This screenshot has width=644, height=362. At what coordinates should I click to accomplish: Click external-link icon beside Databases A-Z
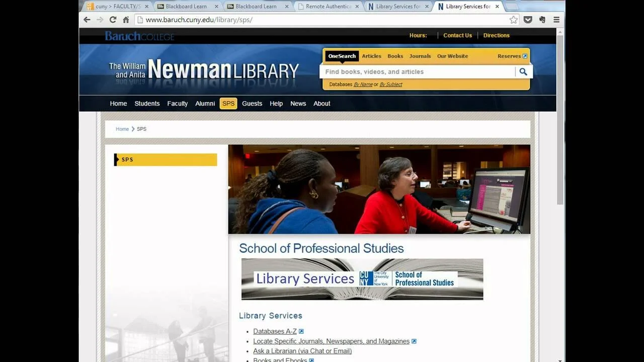tap(301, 331)
